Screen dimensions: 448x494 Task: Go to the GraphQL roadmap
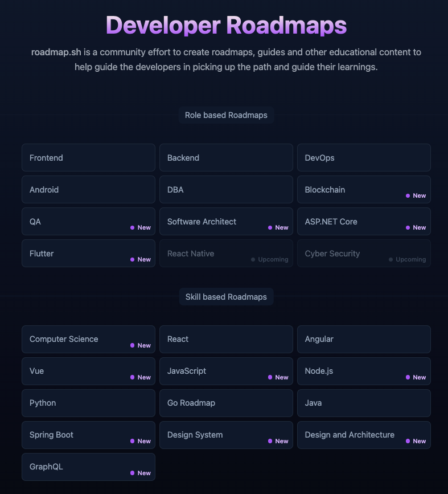(88, 467)
